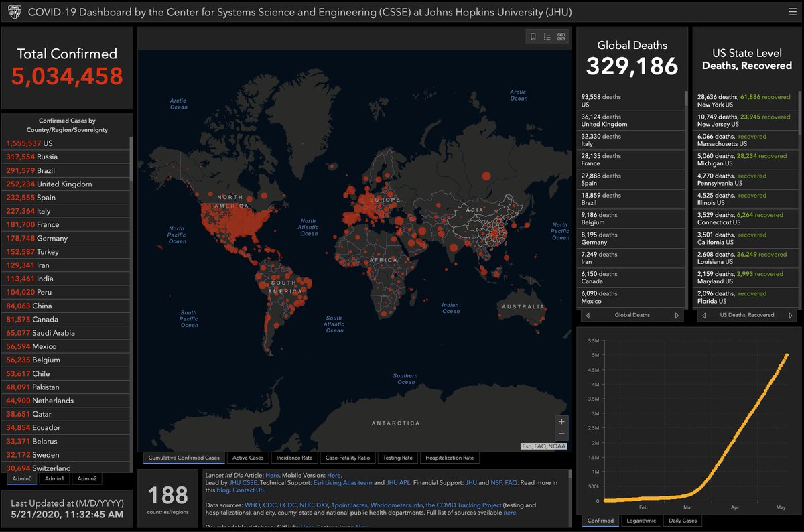The width and height of the screenshot is (804, 532).
Task: Select India in confirmed cases list
Action: point(66,279)
